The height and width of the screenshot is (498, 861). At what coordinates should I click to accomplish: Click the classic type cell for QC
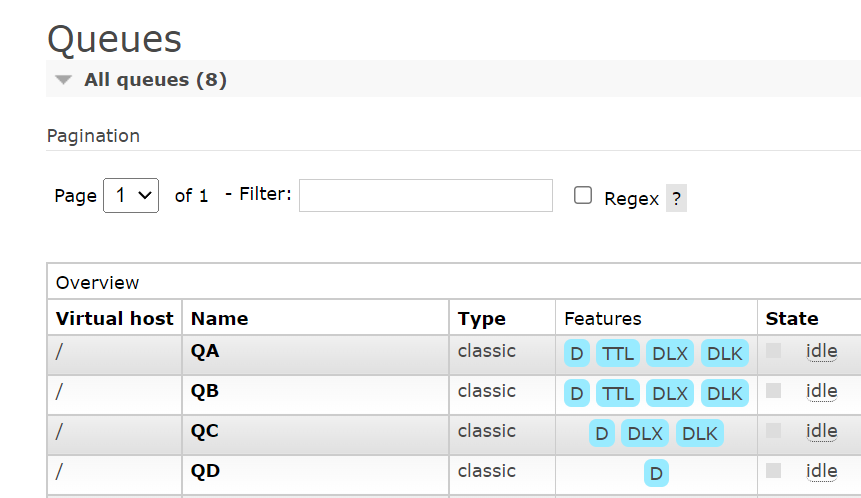click(487, 431)
